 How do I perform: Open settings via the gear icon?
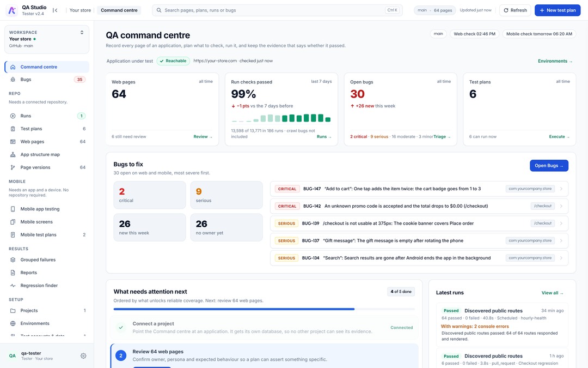pyautogui.click(x=83, y=355)
